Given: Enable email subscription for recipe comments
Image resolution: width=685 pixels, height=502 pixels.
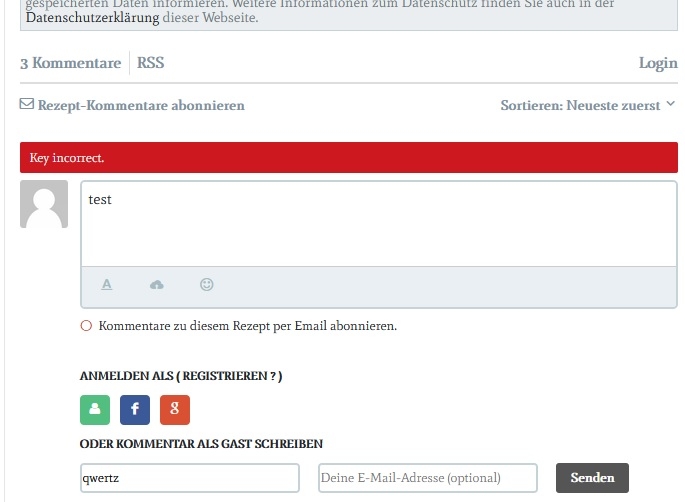Looking at the screenshot, I should pos(86,326).
